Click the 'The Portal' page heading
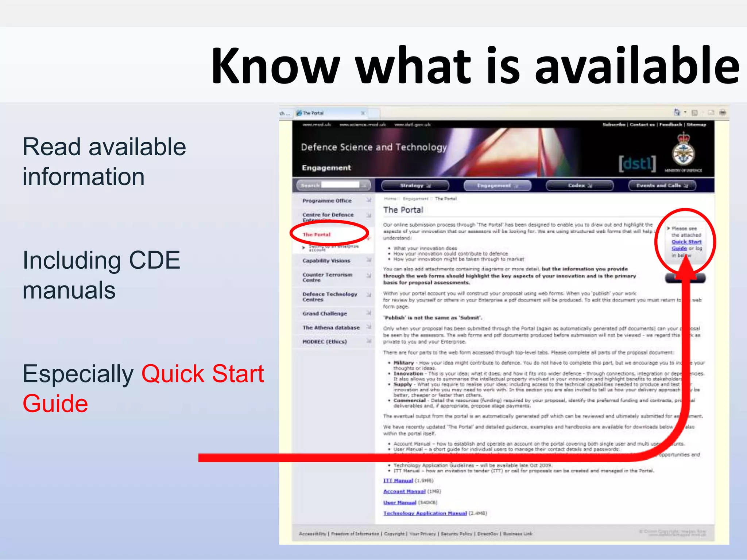This screenshot has height=560, width=747. pos(403,210)
